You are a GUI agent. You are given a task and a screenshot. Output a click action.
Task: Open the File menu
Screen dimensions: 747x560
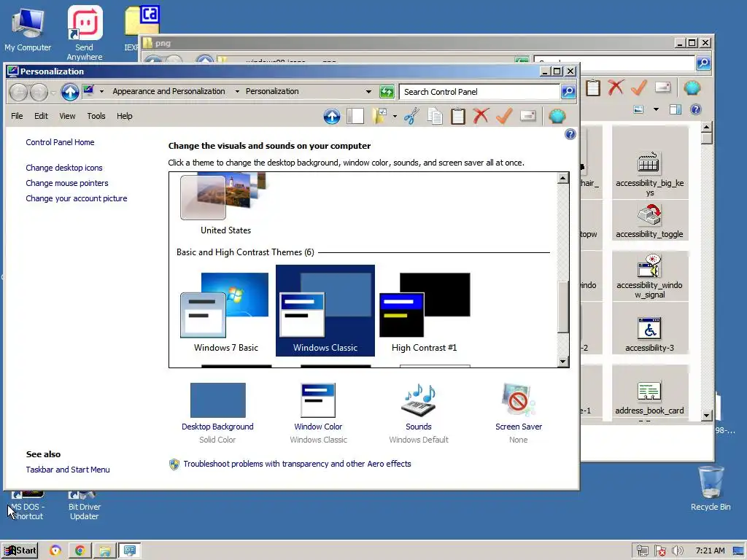(x=17, y=116)
